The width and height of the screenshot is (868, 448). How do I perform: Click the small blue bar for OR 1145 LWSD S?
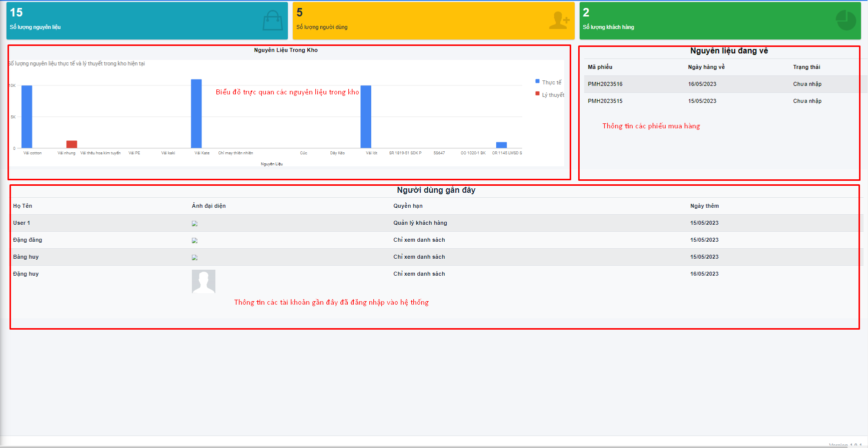pyautogui.click(x=502, y=145)
